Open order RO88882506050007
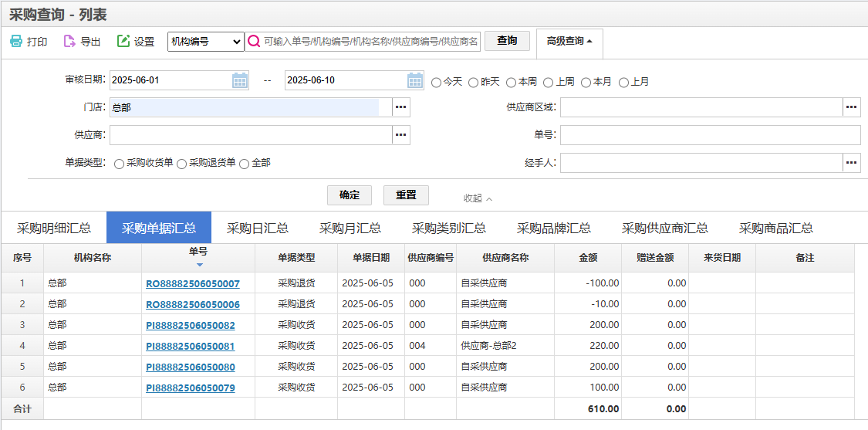This screenshot has width=868, height=430. click(x=193, y=284)
